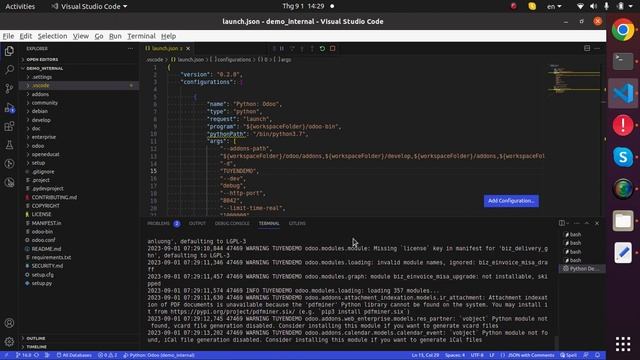Close the launch.json editor tab
This screenshot has width=640, height=360.
click(x=188, y=49)
